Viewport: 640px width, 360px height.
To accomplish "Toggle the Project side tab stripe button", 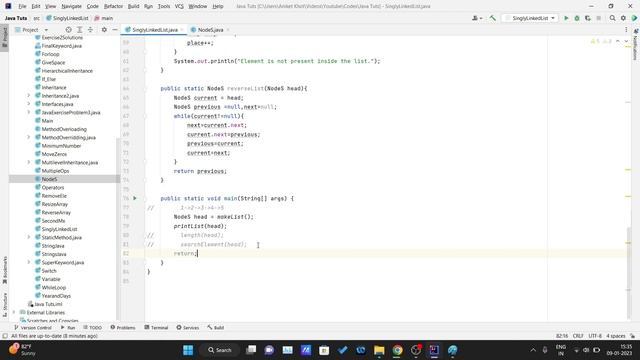I will tap(5, 38).
